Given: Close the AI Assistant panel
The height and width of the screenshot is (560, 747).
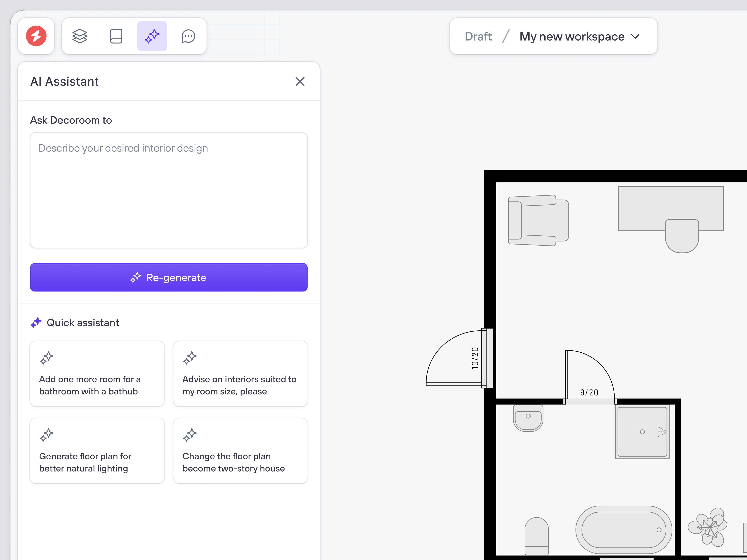Looking at the screenshot, I should (x=300, y=81).
